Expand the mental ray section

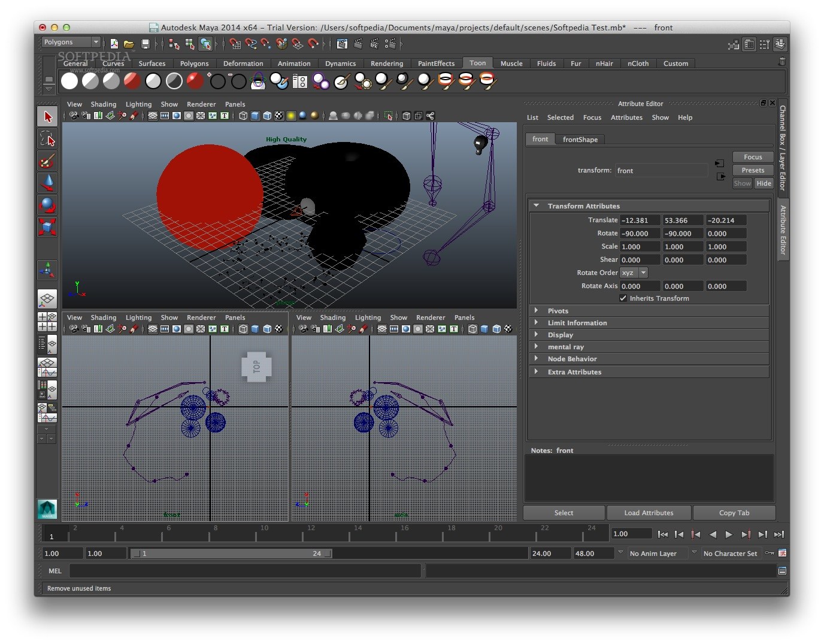click(536, 346)
